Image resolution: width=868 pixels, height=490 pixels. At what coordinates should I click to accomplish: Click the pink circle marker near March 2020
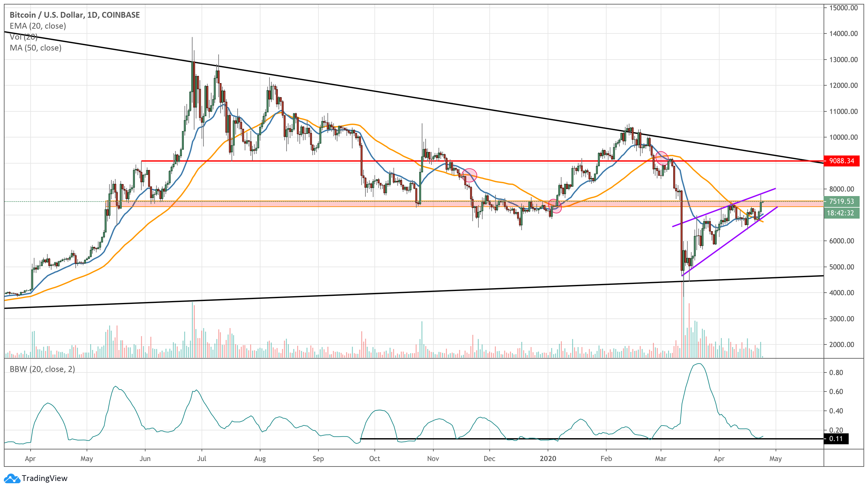[x=662, y=158]
